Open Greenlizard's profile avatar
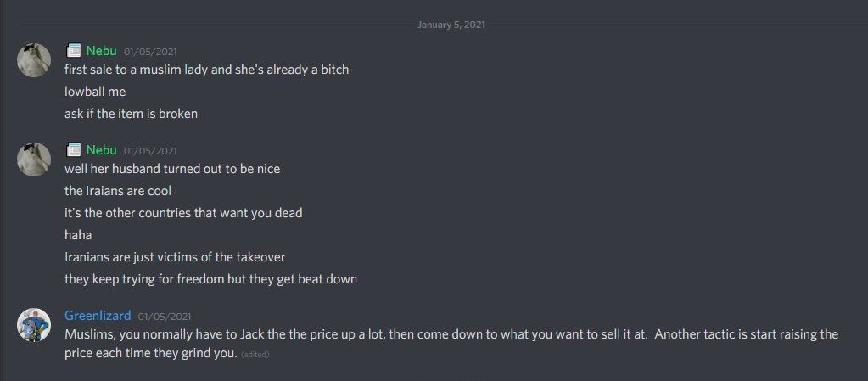Screen dimensions: 868x381 (x=34, y=324)
